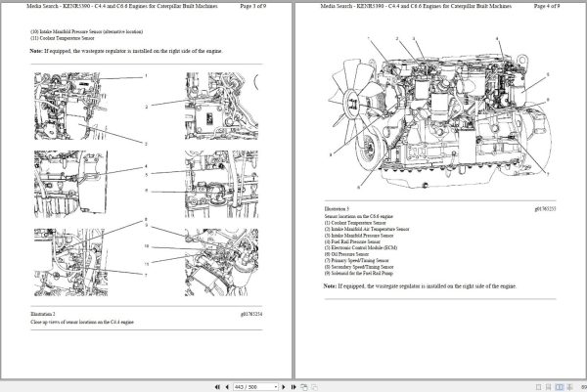Click the text '(1) Coolant Temperature Sensor' on page 4
This screenshot has width=587, height=392.
click(355, 223)
